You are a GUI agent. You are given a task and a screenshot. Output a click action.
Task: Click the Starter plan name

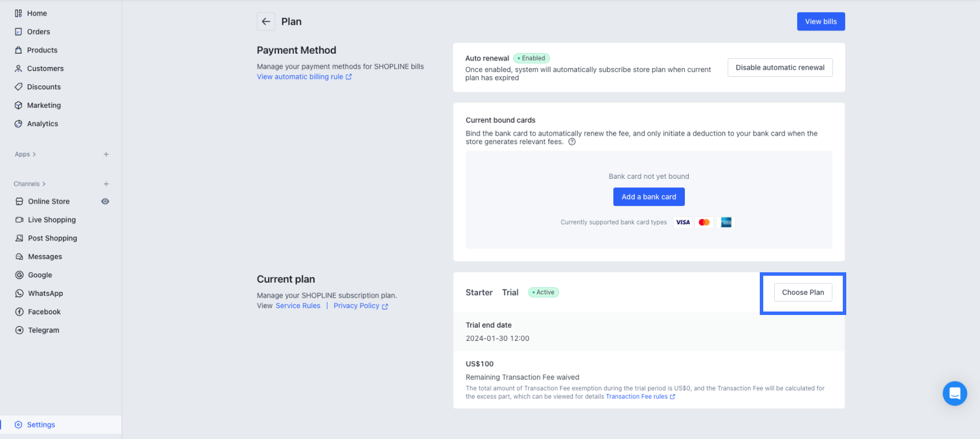pos(479,292)
